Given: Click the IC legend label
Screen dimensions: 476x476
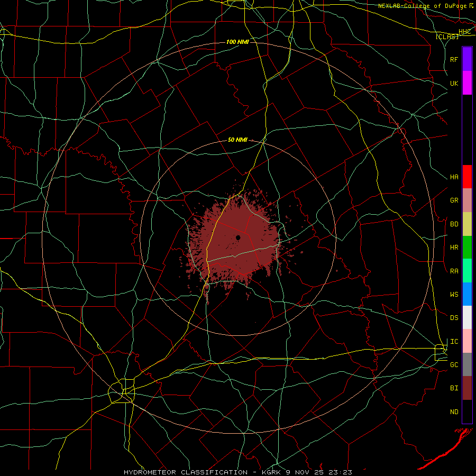Looking at the screenshot, I should click(x=454, y=342).
